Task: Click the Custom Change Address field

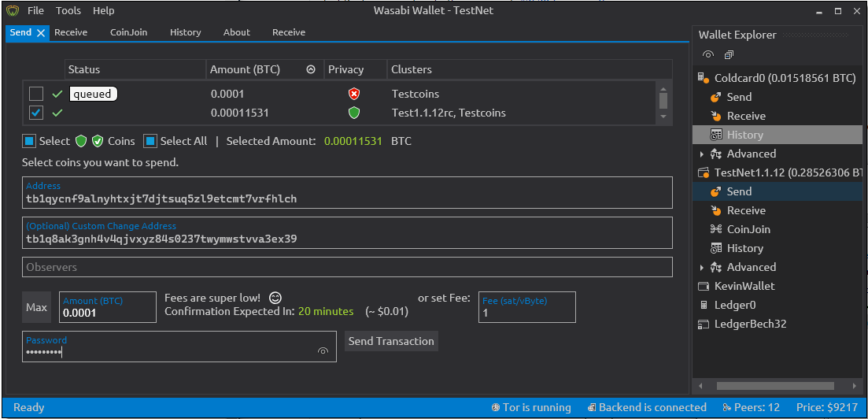Action: [347, 233]
